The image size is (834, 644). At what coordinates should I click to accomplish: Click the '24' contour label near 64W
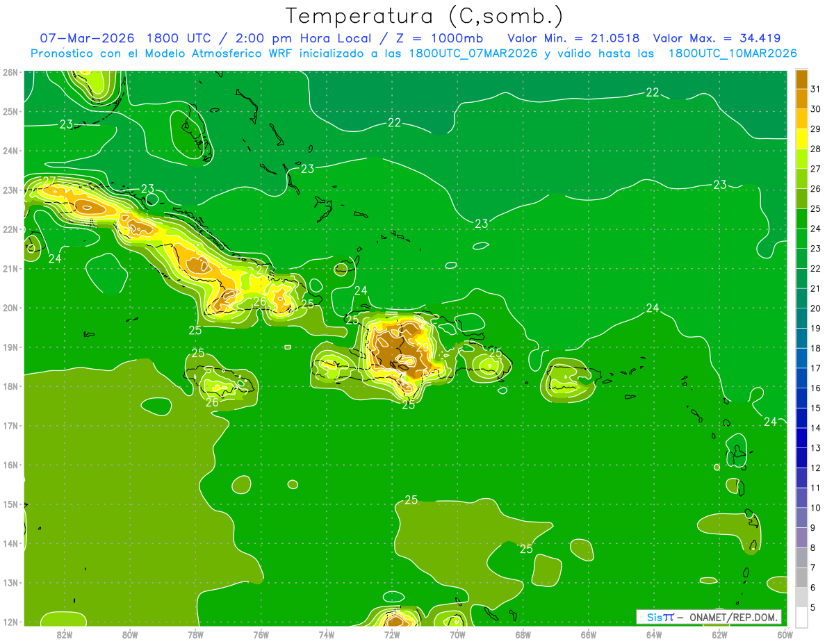pyautogui.click(x=652, y=308)
